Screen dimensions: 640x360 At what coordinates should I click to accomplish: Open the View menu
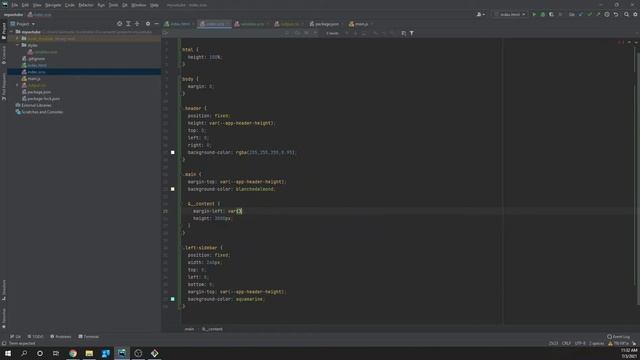click(x=37, y=5)
